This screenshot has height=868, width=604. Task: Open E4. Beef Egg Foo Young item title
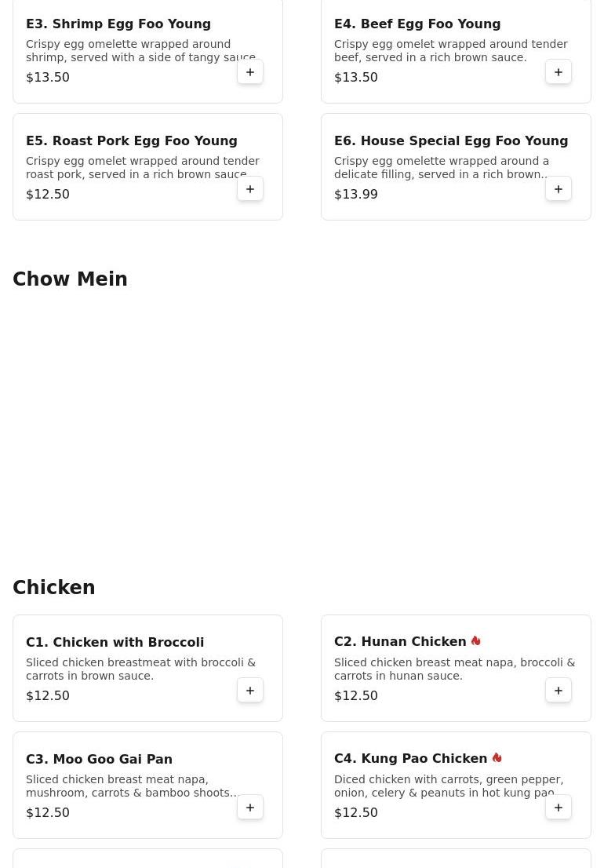(417, 24)
